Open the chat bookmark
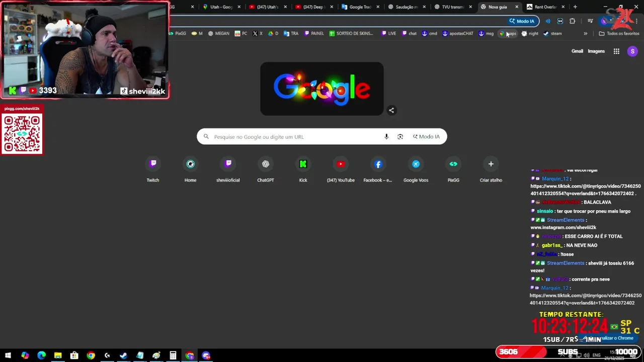 pyautogui.click(x=409, y=34)
